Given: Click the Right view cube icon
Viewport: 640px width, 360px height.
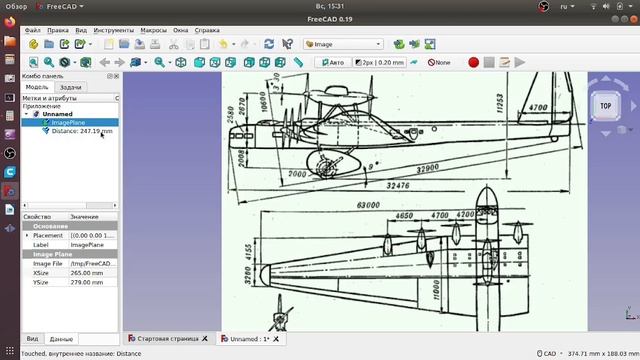Looking at the screenshot, I should 231,62.
